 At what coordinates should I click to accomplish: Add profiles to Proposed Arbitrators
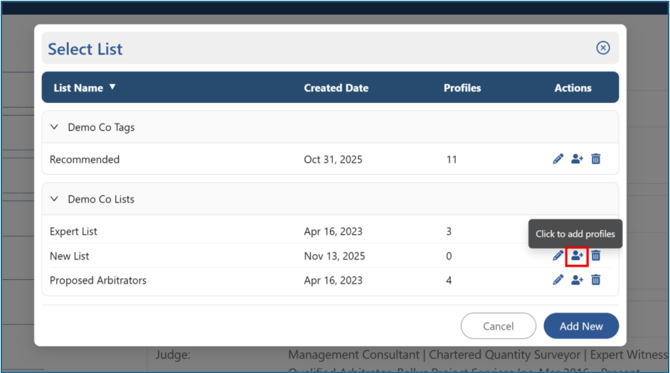pos(577,280)
